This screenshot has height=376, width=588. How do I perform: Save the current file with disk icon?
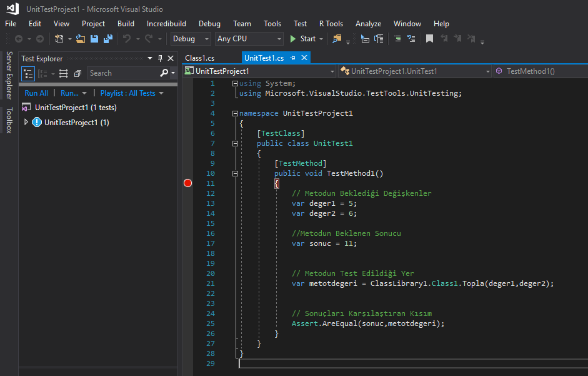tap(94, 39)
